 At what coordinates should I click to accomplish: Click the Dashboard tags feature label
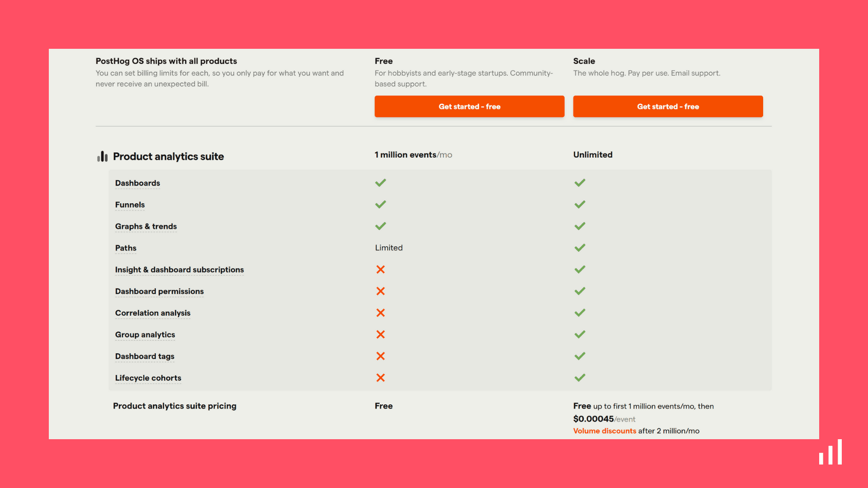pyautogui.click(x=145, y=357)
